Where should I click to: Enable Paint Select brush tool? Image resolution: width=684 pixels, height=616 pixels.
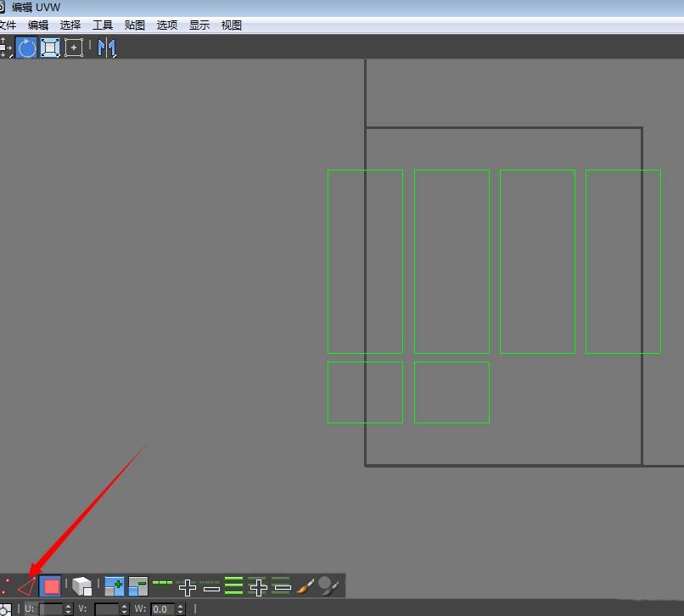[306, 586]
